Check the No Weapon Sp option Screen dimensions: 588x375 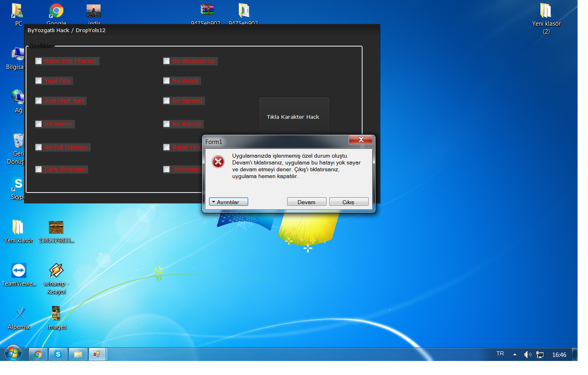166,61
